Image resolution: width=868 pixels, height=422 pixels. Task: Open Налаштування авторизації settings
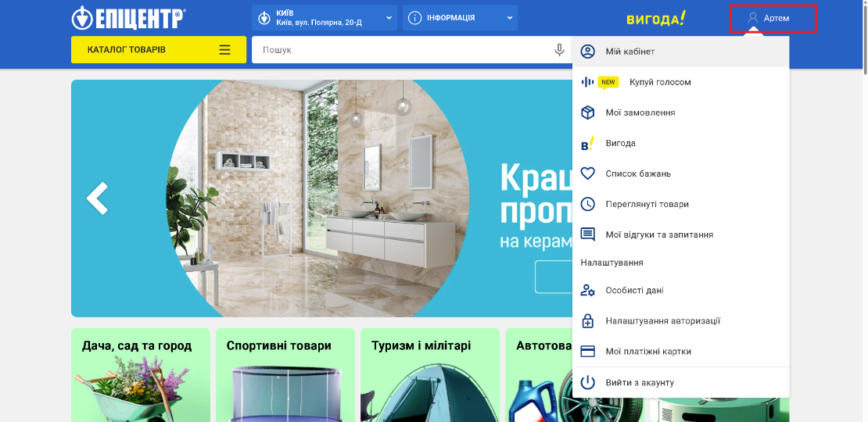[x=680, y=320]
